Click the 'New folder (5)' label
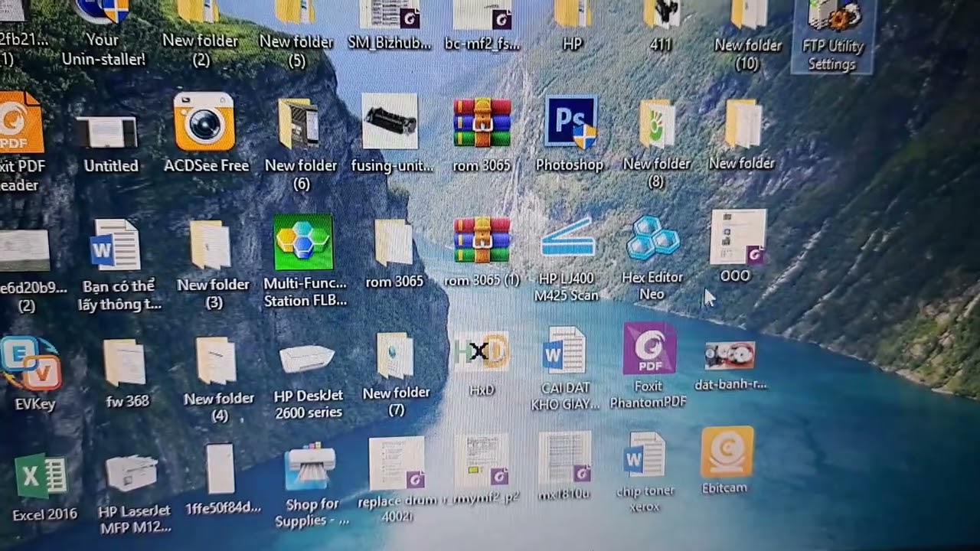 tap(296, 51)
